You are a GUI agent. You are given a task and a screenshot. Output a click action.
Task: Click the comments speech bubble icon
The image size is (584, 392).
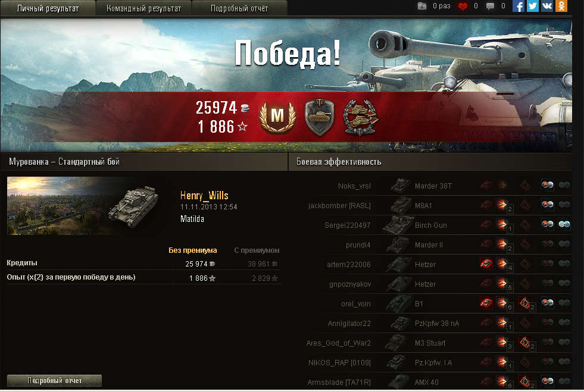tap(490, 7)
